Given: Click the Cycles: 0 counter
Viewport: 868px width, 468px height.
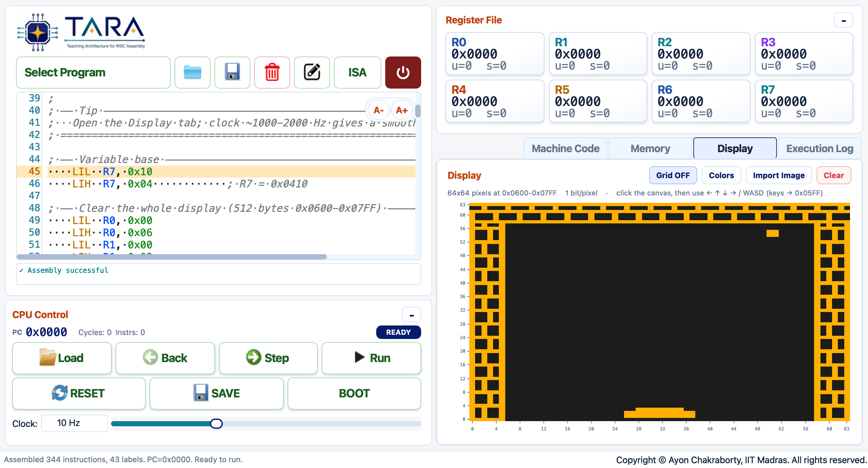Looking at the screenshot, I should click(95, 333).
